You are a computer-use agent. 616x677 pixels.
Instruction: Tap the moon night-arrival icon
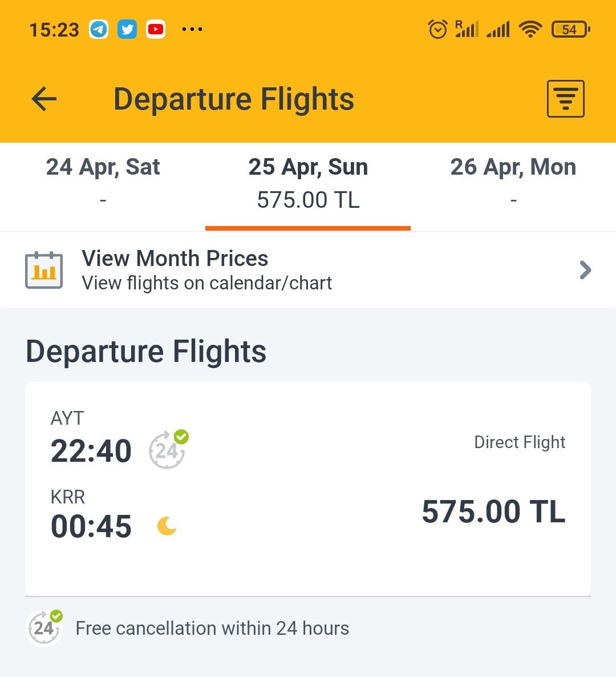[x=167, y=526]
